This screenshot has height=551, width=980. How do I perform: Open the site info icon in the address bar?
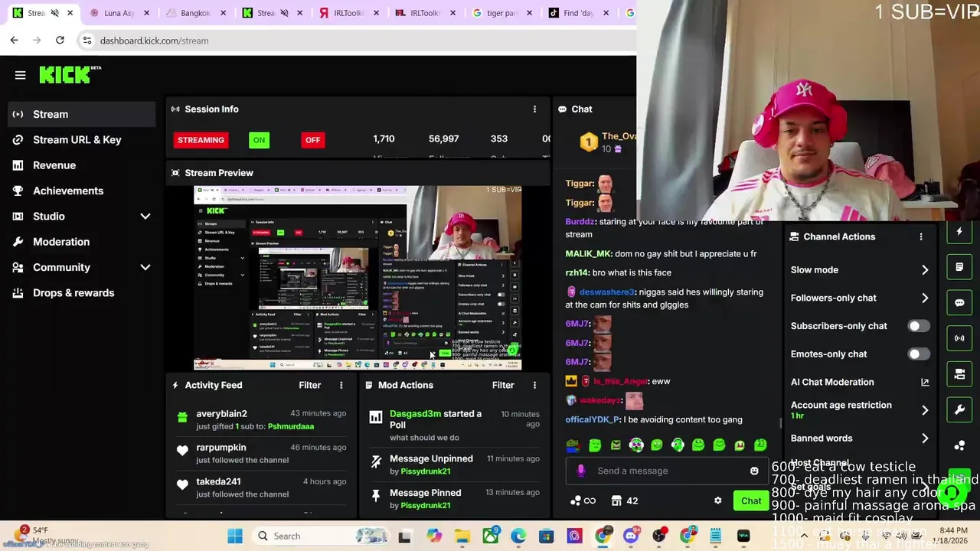tap(87, 40)
